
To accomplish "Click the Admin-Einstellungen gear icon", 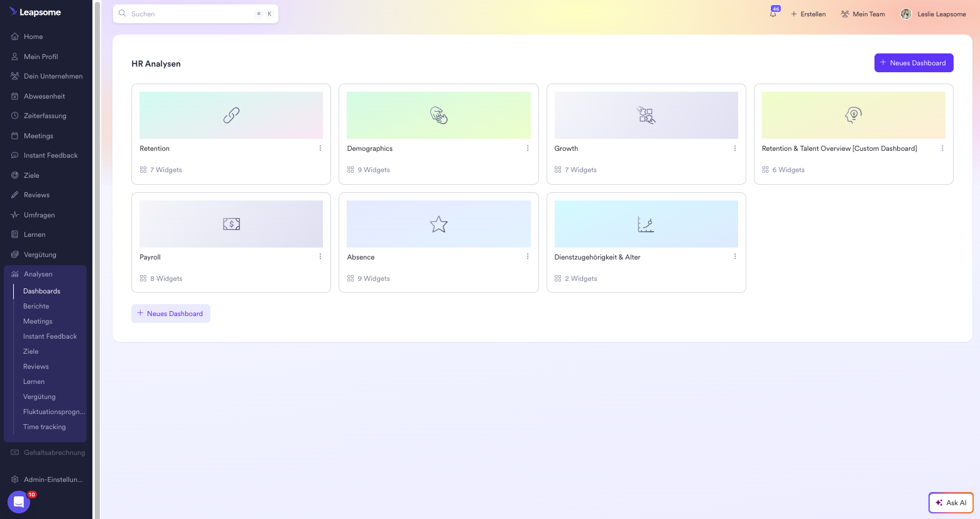I will click(x=15, y=479).
